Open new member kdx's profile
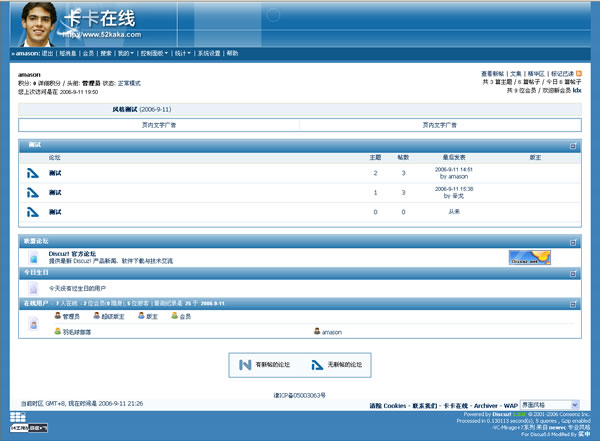The height and width of the screenshot is (441, 600). coord(577,90)
